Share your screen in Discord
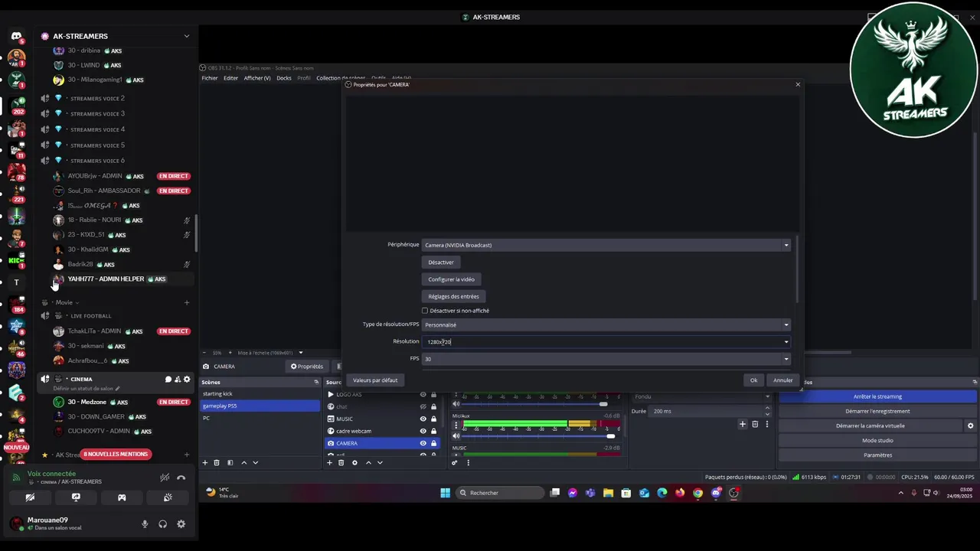The height and width of the screenshot is (551, 980). pos(76,497)
